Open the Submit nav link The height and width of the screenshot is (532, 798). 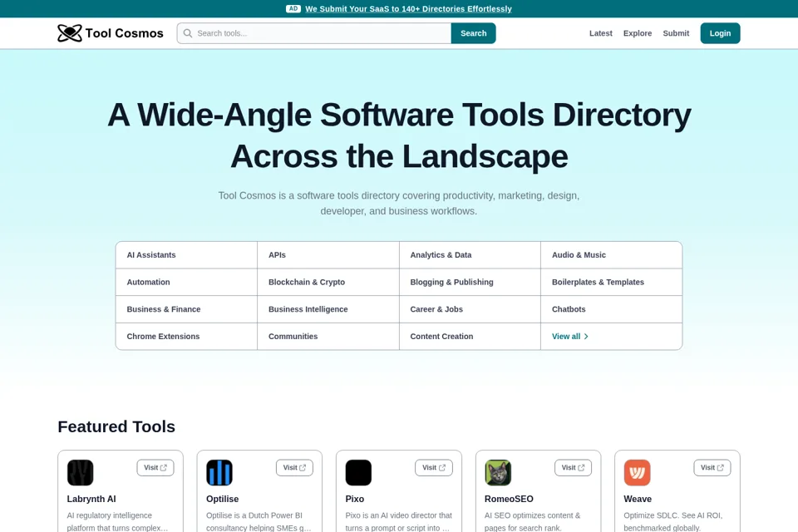[676, 33]
